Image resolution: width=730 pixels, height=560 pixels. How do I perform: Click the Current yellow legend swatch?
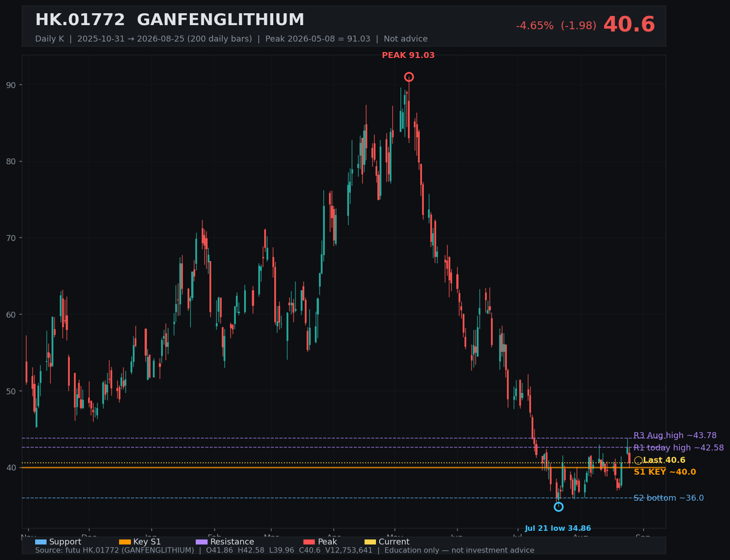(370, 542)
